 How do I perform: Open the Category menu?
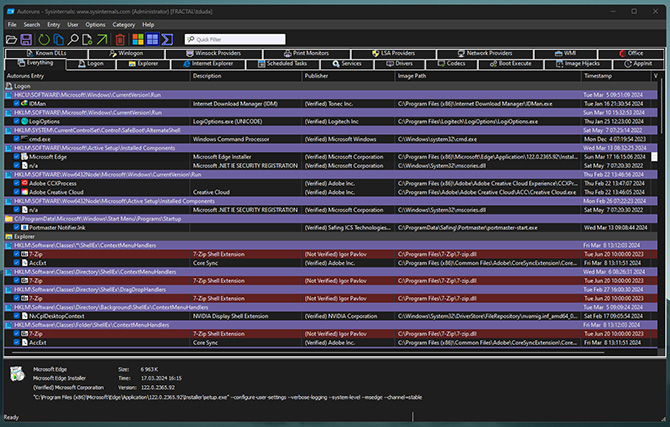123,25
